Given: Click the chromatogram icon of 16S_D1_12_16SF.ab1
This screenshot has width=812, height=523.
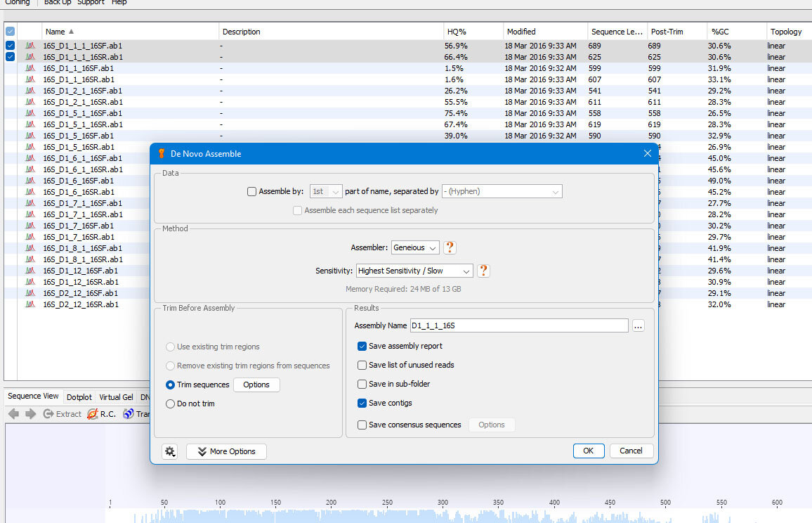Looking at the screenshot, I should click(30, 271).
